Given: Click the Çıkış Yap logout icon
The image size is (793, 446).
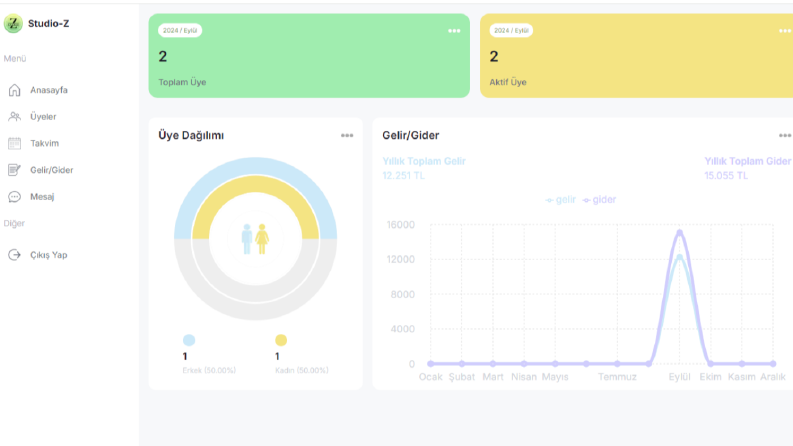Looking at the screenshot, I should [x=15, y=255].
